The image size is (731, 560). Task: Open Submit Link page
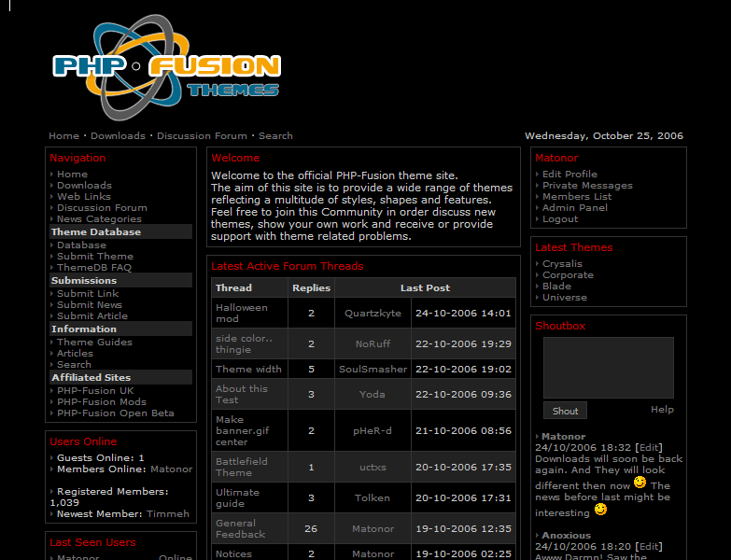point(88,293)
